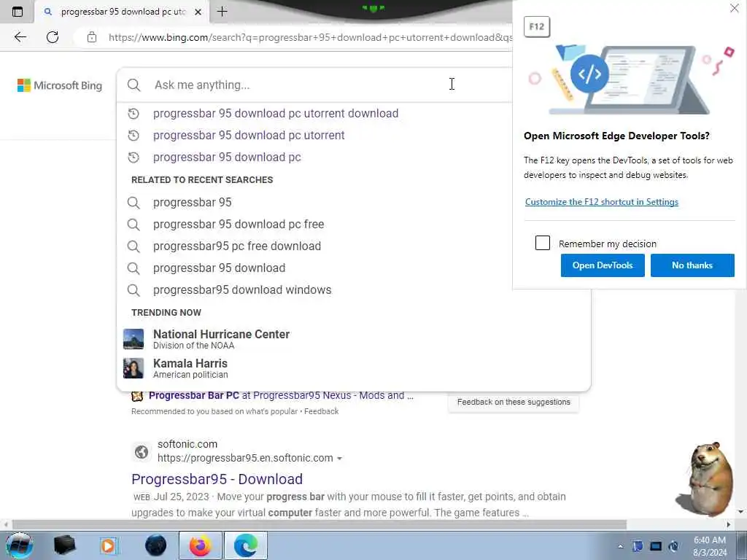This screenshot has height=560, width=747.
Task: Open Progressbar Bar PC Nexus link
Action: coord(281,396)
